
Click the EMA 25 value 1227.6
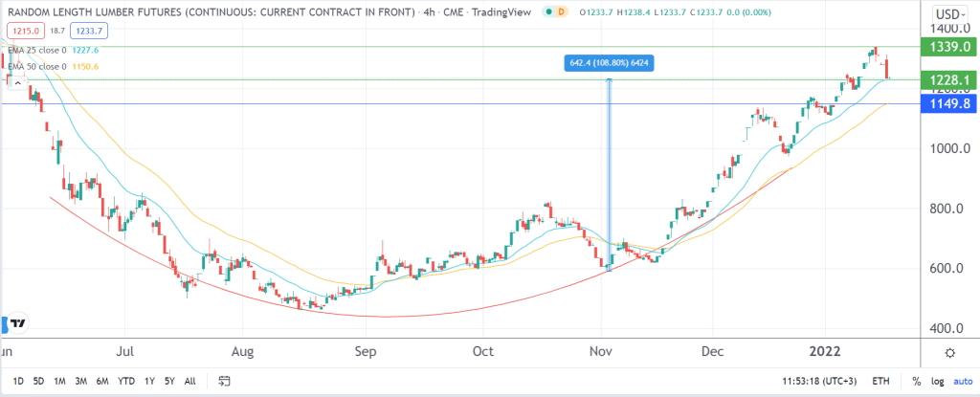click(x=85, y=52)
